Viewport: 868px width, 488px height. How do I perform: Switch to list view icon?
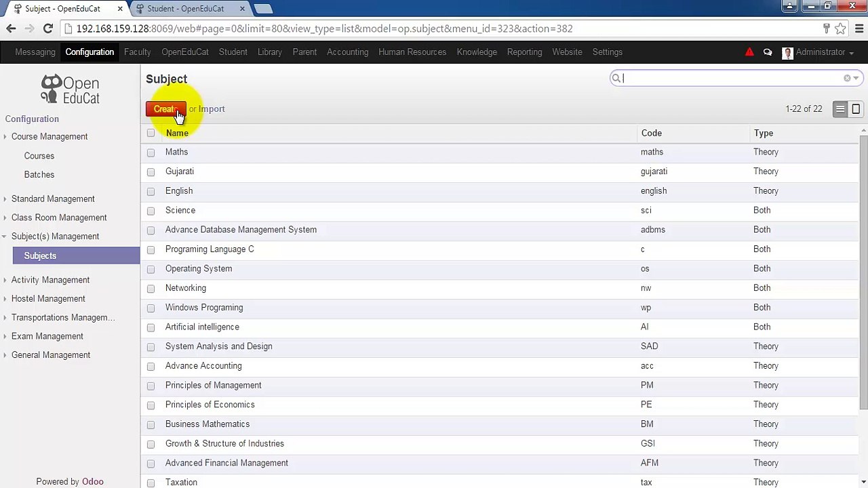tap(840, 109)
